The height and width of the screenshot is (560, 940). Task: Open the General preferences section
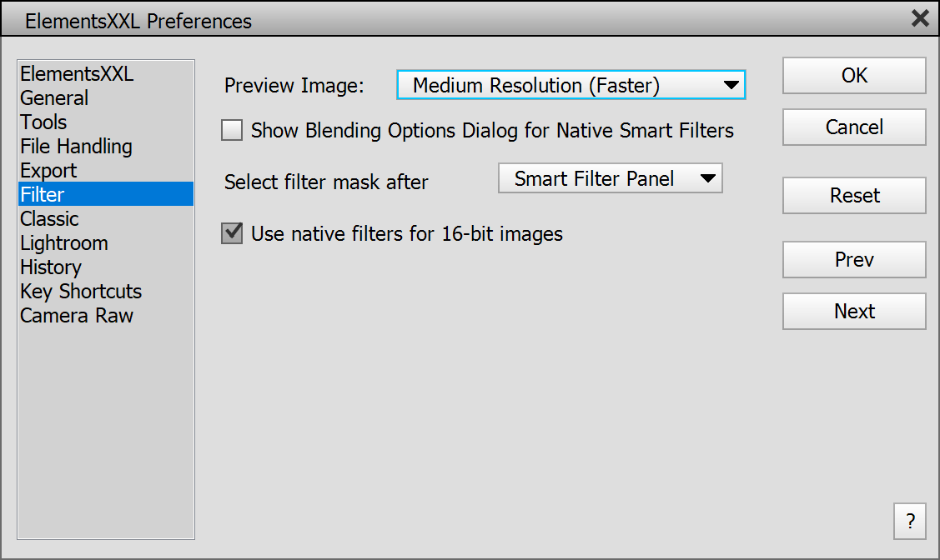pos(54,98)
